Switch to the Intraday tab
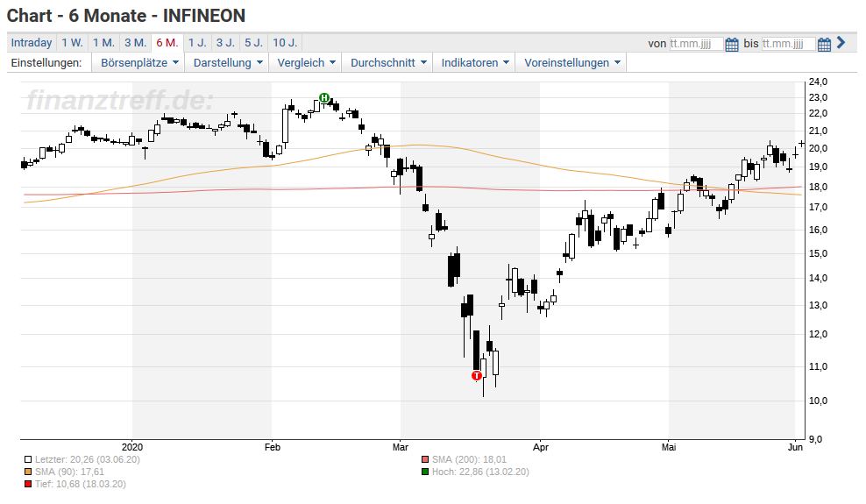 pyautogui.click(x=32, y=43)
